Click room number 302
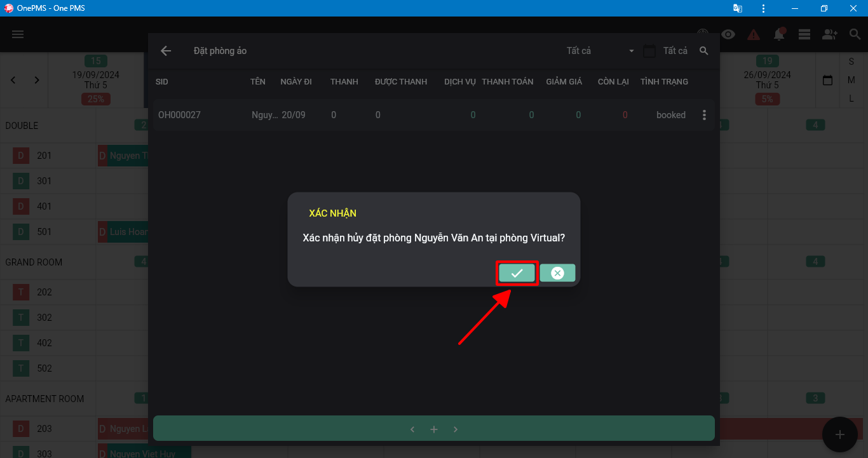868x458 pixels. click(44, 318)
